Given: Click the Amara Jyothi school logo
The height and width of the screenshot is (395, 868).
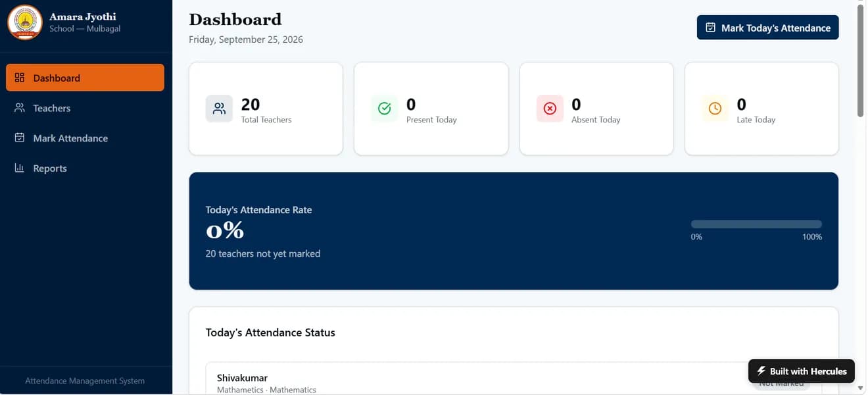Looking at the screenshot, I should click(24, 22).
